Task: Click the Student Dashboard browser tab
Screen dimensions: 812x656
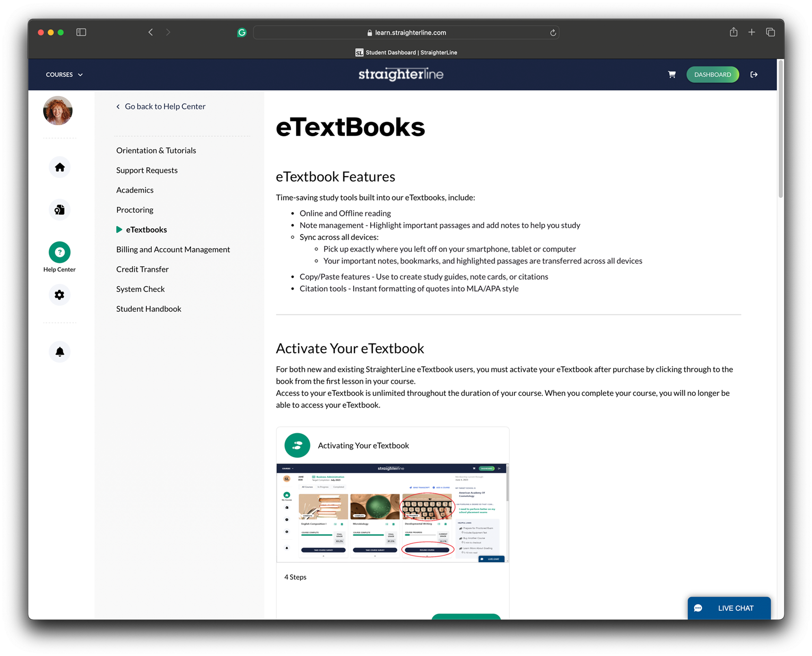Action: click(406, 52)
